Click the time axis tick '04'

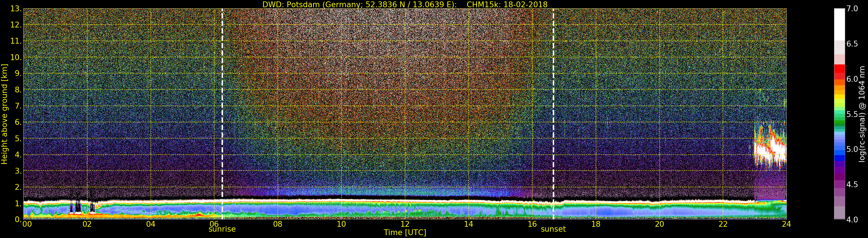[151, 224]
